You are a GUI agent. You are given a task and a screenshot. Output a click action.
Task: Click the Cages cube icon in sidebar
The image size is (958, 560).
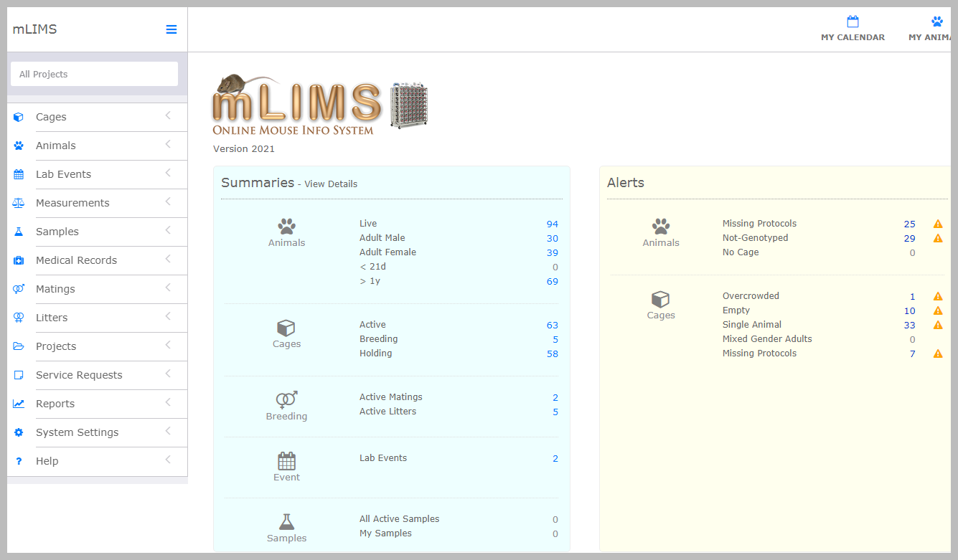click(x=19, y=117)
